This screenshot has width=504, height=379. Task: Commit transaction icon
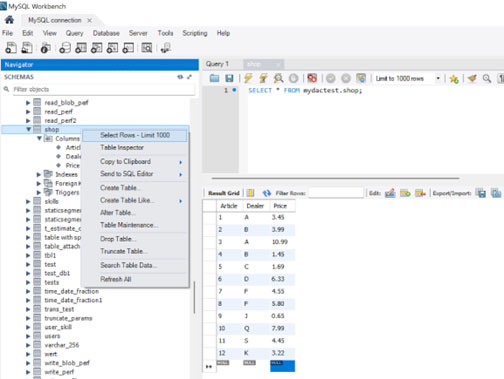[x=330, y=78]
